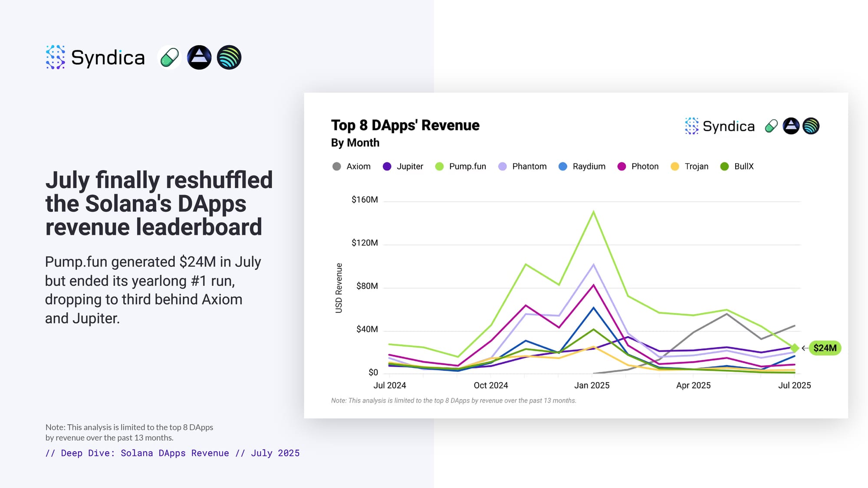Click the $120M y-axis label
This screenshot has width=868, height=488.
coord(365,242)
